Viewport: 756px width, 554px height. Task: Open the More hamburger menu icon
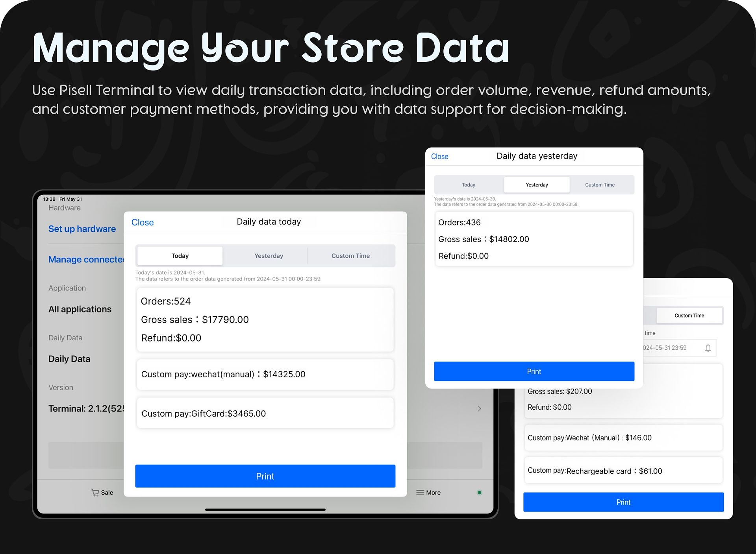click(x=420, y=492)
